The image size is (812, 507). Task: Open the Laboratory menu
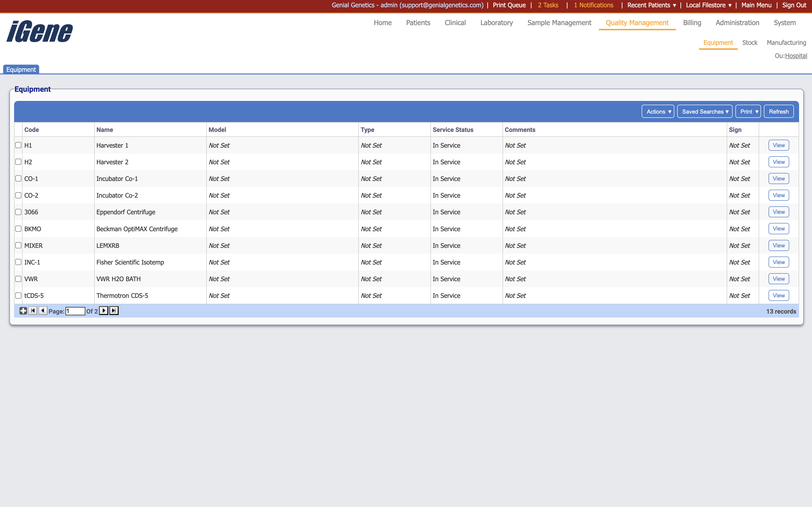496,23
